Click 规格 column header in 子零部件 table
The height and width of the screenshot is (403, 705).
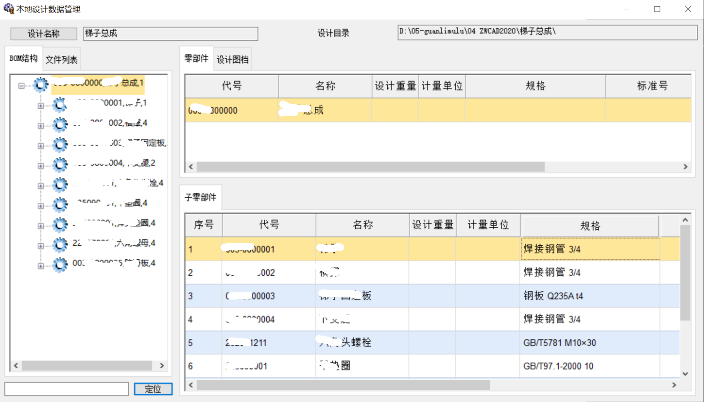(589, 226)
